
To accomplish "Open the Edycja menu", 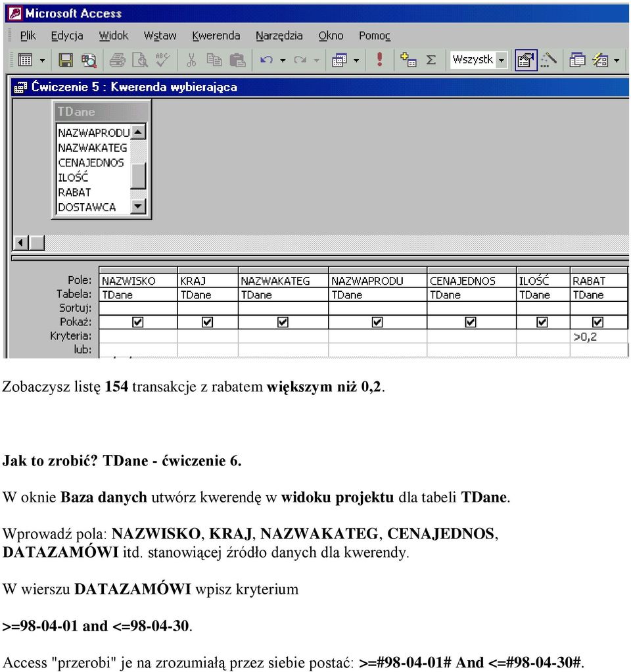I will [x=67, y=36].
